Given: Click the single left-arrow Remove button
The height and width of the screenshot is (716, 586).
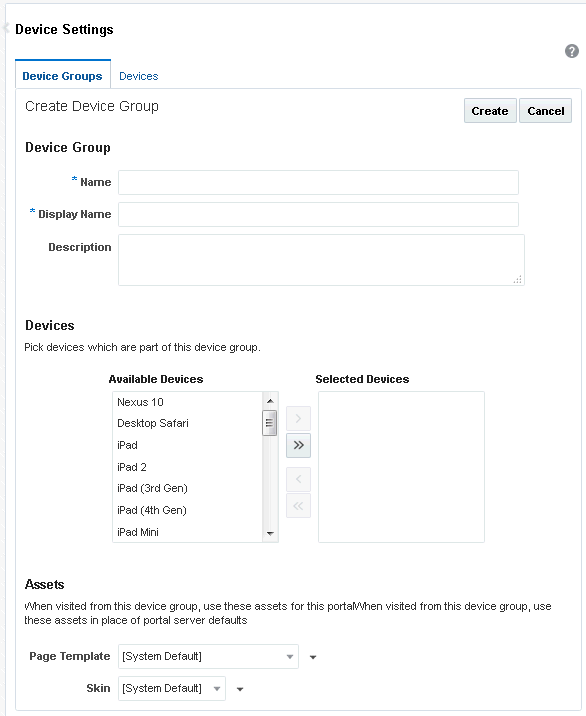Looking at the screenshot, I should click(x=298, y=479).
